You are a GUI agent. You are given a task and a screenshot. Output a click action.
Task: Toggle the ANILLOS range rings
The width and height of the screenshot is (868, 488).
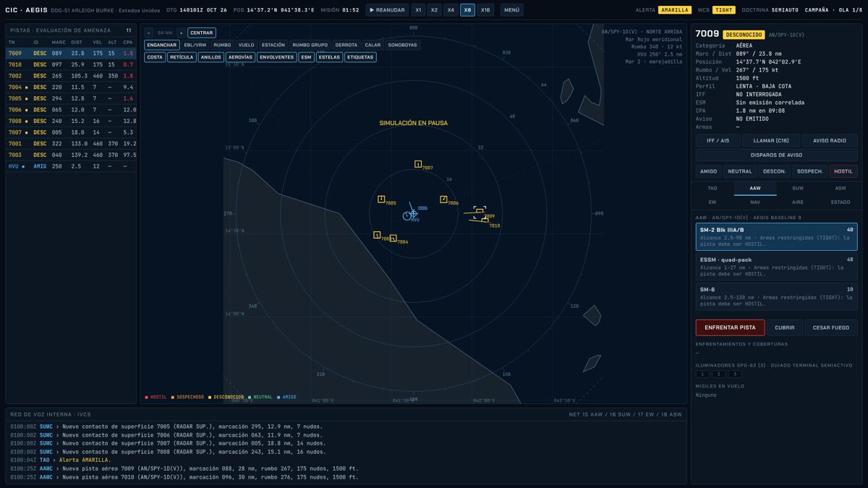[211, 57]
